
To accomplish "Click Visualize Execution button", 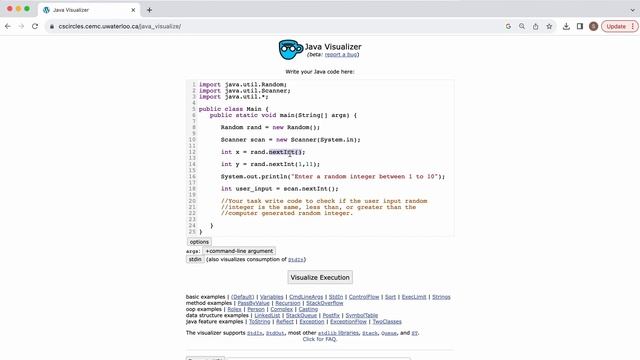I will point(320,278).
